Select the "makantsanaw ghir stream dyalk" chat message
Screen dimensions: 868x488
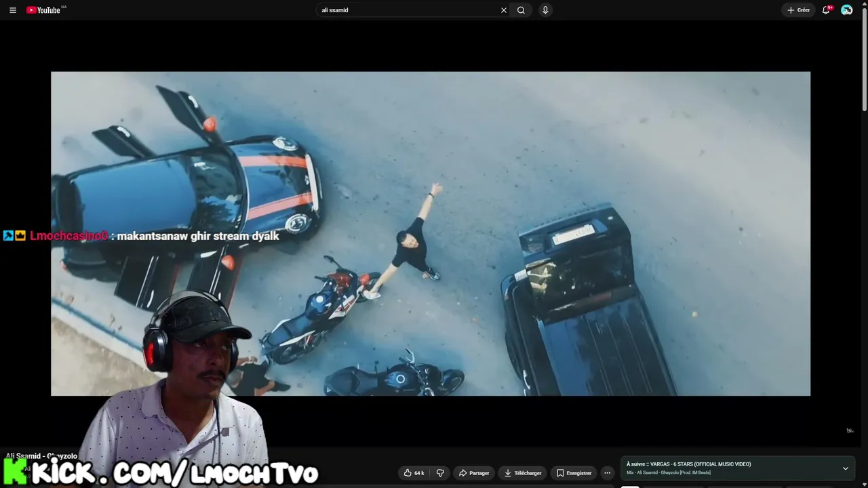198,236
